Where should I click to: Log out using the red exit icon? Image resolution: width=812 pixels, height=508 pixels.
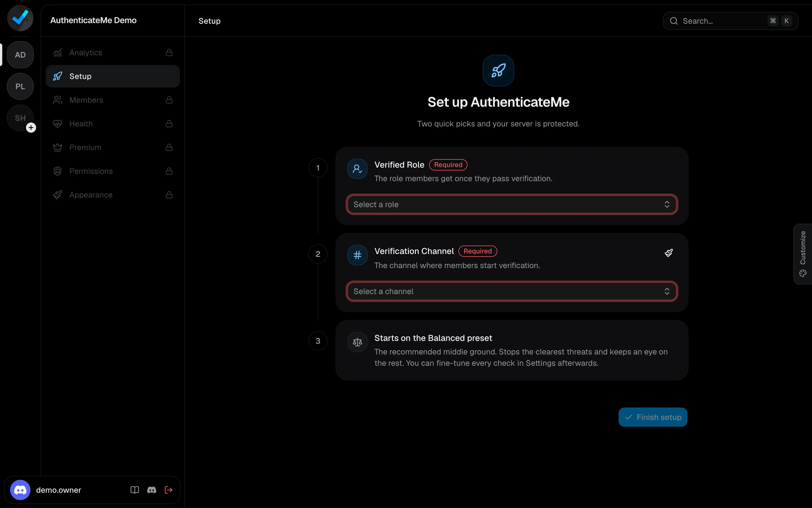click(x=168, y=490)
